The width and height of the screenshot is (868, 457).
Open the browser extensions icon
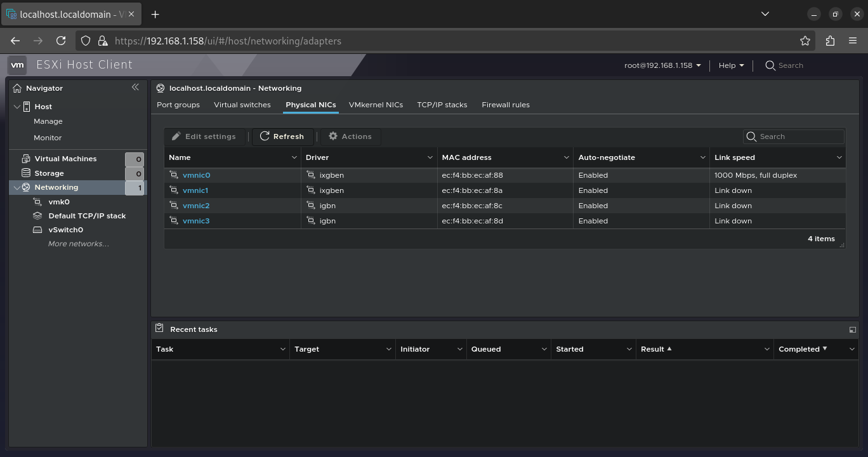[830, 41]
